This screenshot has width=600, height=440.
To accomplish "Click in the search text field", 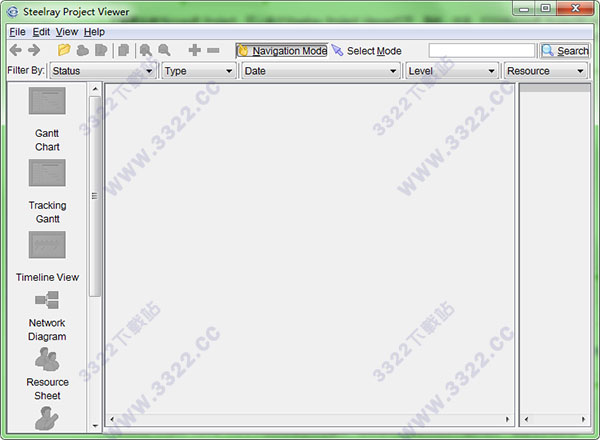I will pos(481,51).
